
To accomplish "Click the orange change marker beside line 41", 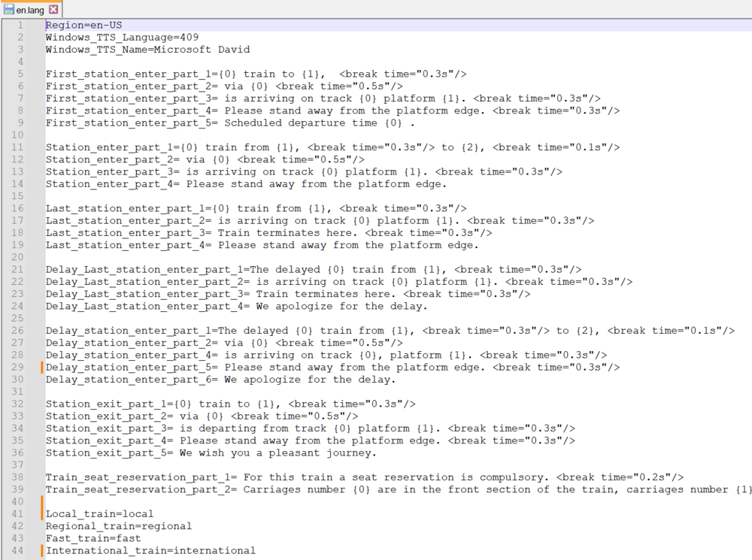I will [42, 513].
